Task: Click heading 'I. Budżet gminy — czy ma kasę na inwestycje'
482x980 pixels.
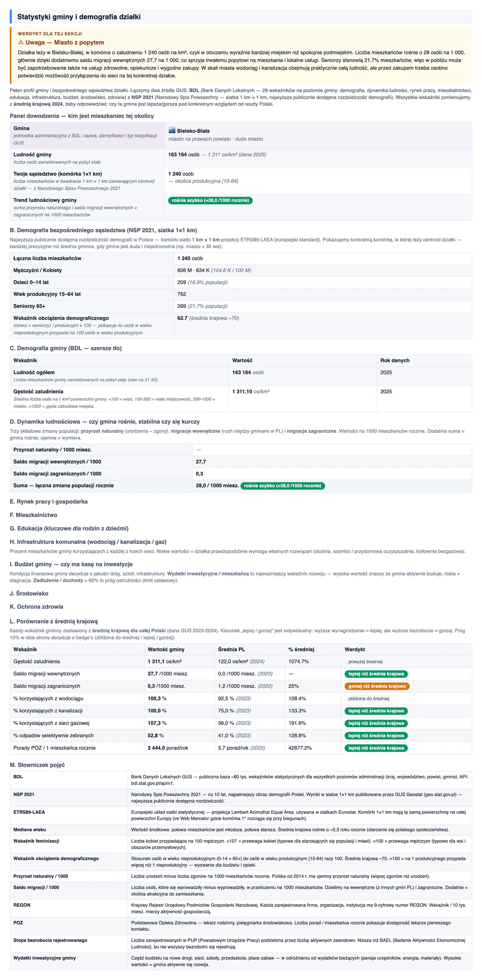Action: pyautogui.click(x=71, y=564)
